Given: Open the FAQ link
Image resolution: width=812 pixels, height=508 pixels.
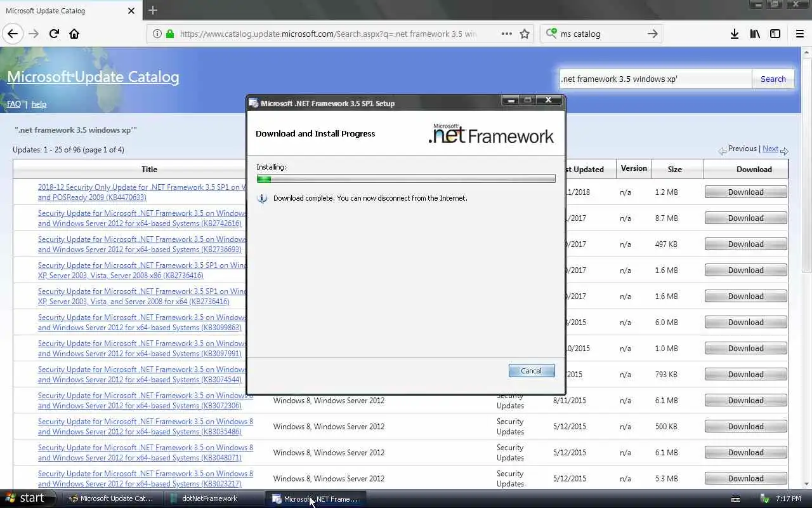Looking at the screenshot, I should coord(14,104).
